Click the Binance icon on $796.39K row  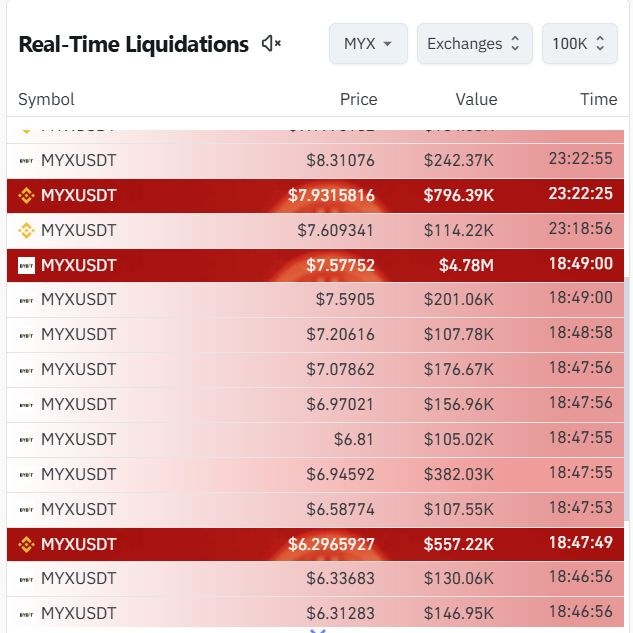tap(26, 196)
